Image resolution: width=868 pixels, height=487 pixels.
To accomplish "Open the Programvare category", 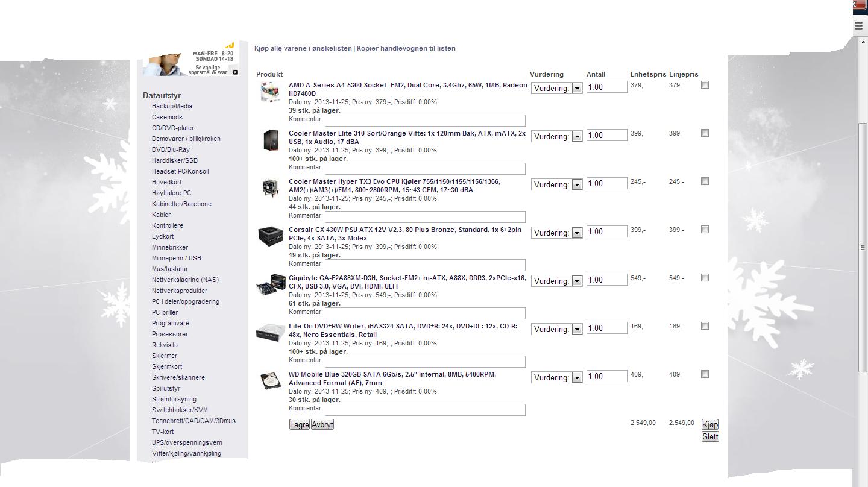I will click(x=171, y=323).
